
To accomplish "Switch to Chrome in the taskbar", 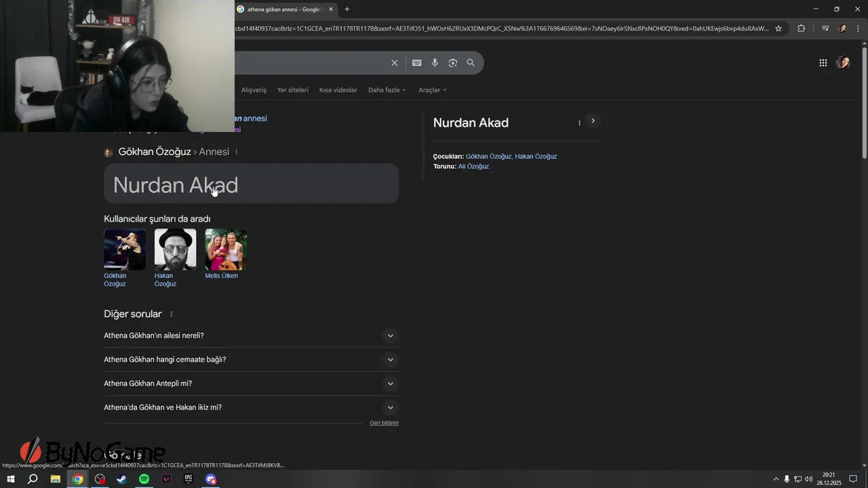I will (78, 479).
